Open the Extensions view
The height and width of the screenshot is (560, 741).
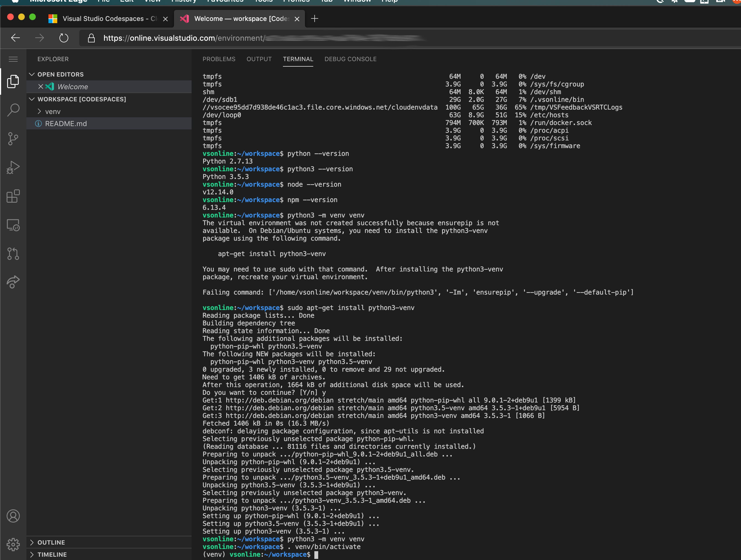13,196
